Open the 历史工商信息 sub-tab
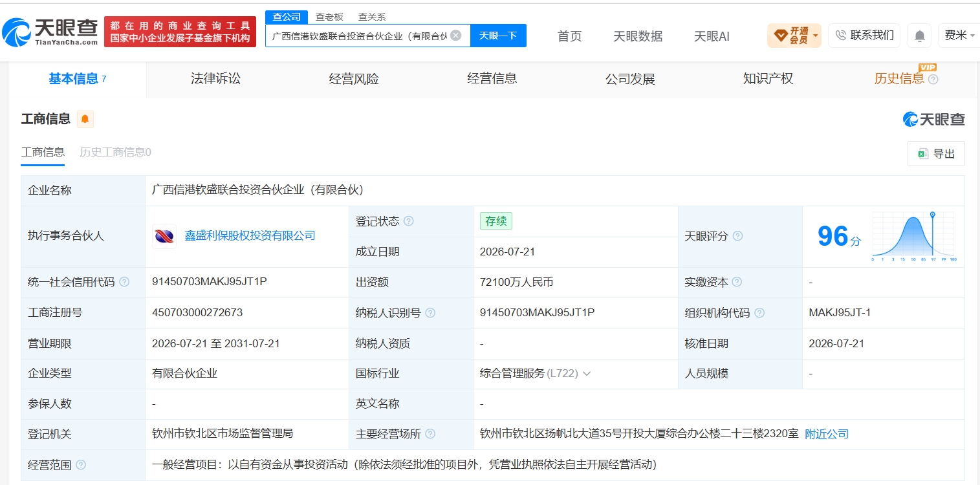The width and height of the screenshot is (980, 485). (x=115, y=152)
